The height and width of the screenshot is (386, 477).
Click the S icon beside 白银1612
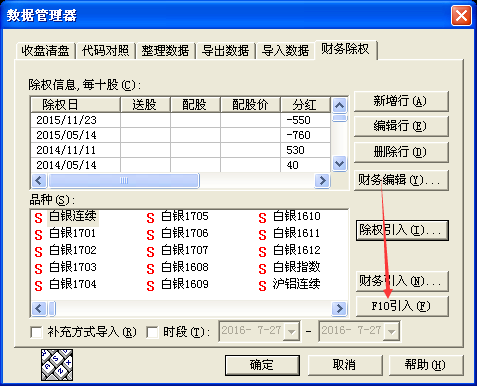(262, 252)
